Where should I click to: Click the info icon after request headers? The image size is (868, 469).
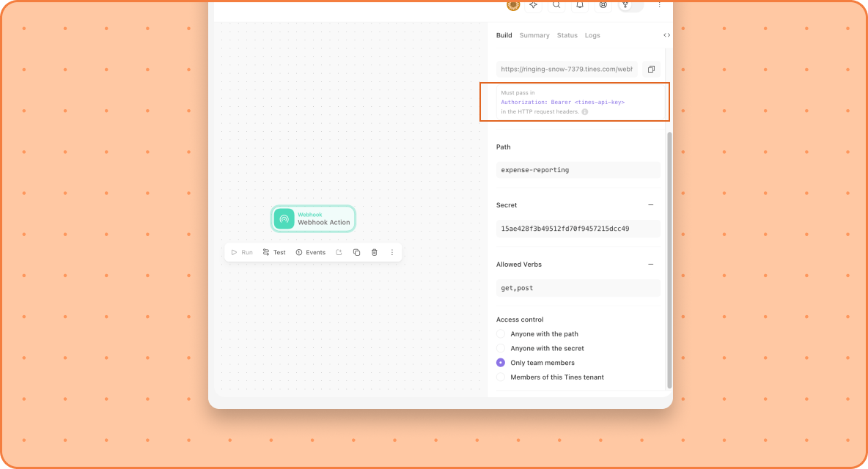point(584,111)
